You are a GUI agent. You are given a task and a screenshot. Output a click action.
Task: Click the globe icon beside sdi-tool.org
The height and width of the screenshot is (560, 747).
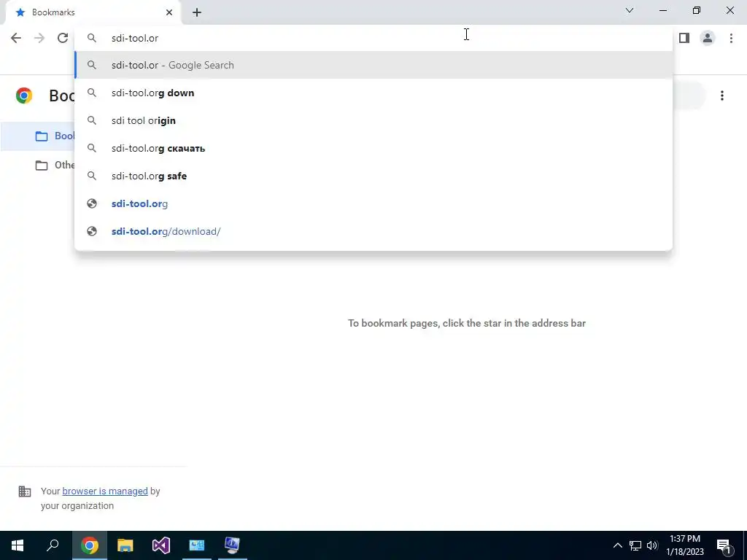92,203
